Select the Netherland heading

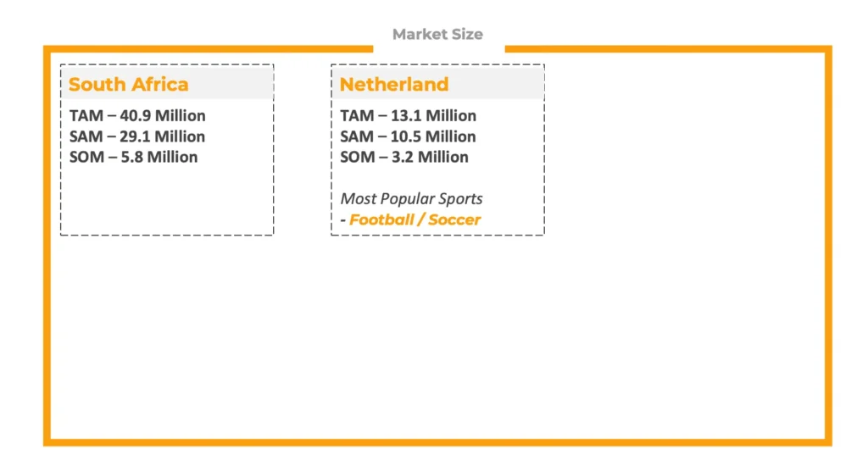394,85
